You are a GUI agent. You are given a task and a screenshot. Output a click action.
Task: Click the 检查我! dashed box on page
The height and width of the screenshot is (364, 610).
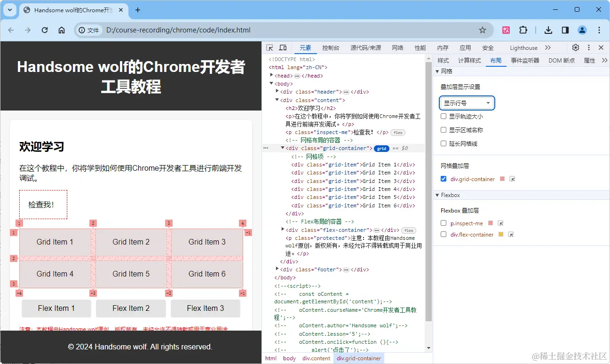pos(43,205)
